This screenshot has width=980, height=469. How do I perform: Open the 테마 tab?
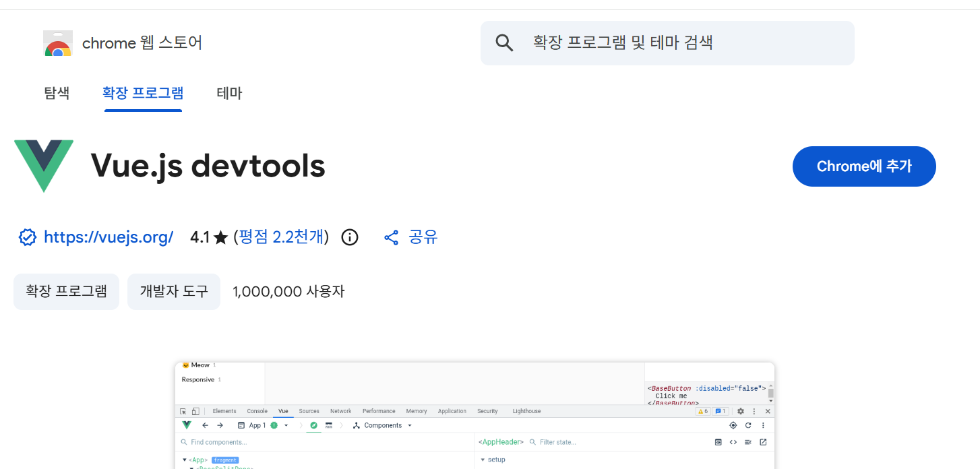tap(229, 93)
